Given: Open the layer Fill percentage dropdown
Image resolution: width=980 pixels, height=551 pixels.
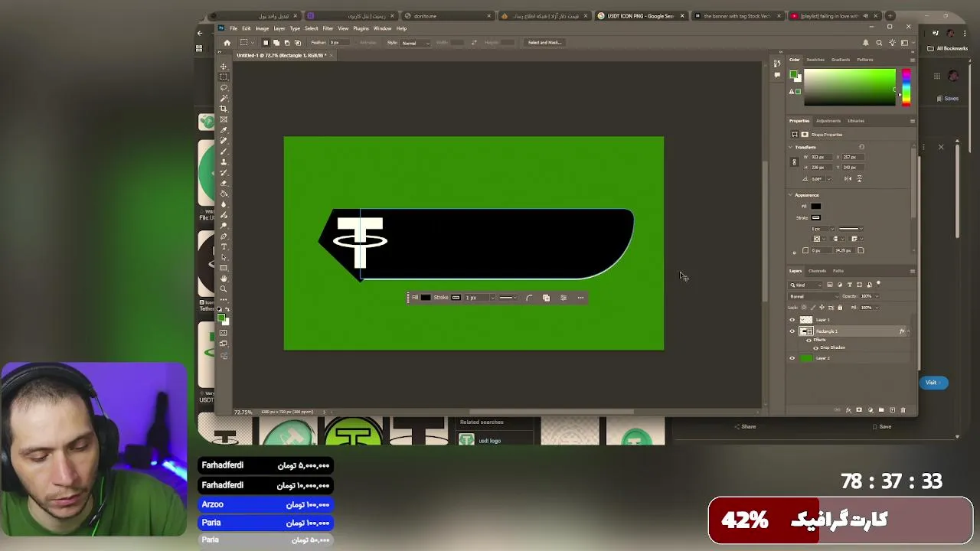Looking at the screenshot, I should click(877, 308).
